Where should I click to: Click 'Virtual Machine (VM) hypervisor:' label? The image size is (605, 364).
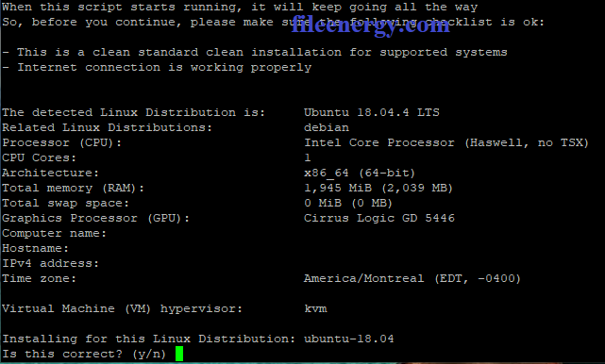(123, 309)
